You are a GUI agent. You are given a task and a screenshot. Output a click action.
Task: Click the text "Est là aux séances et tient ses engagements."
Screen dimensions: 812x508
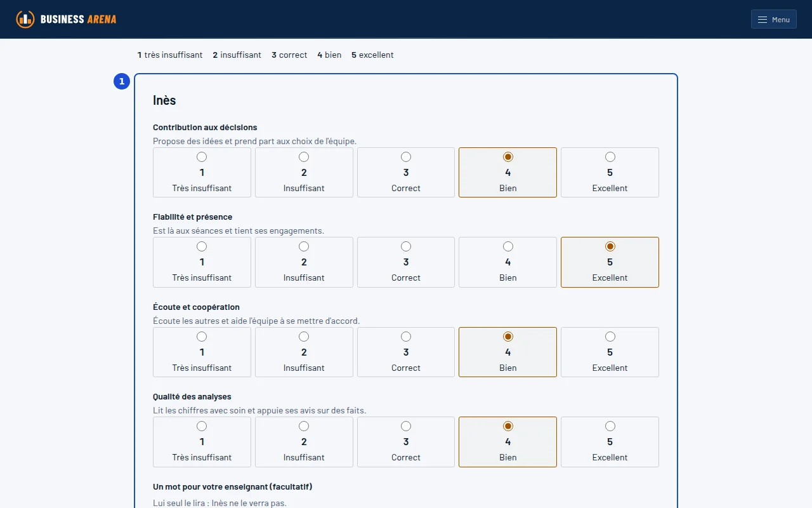pos(239,231)
